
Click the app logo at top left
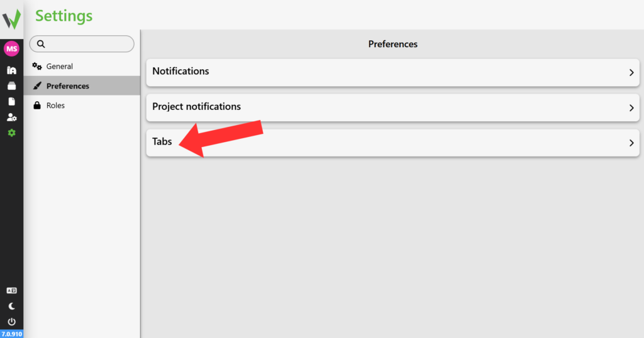pyautogui.click(x=11, y=19)
